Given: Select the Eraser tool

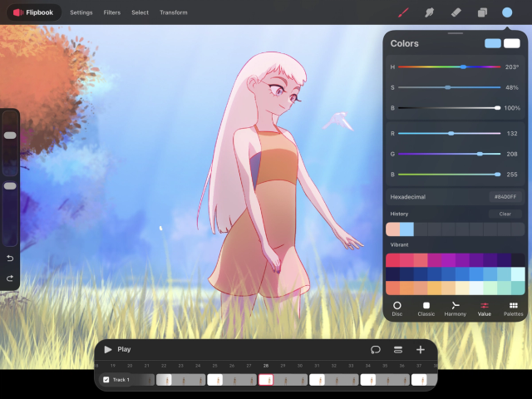Looking at the screenshot, I should click(x=456, y=12).
